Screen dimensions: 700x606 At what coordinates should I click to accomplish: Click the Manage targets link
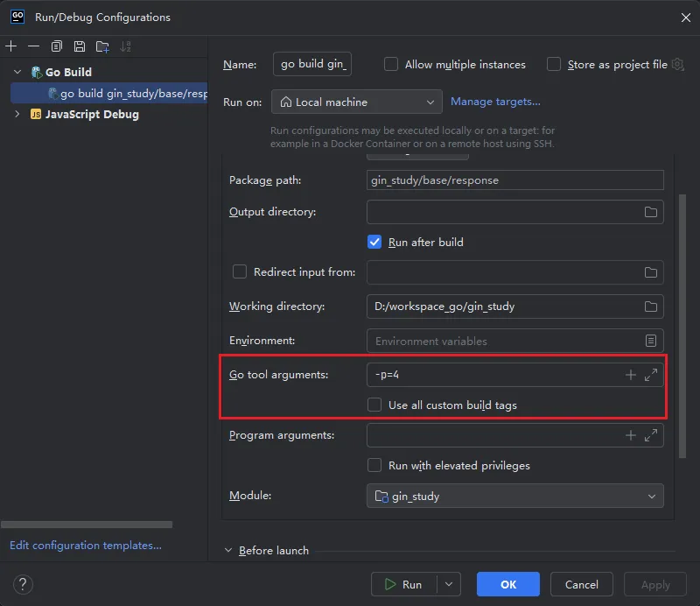495,102
